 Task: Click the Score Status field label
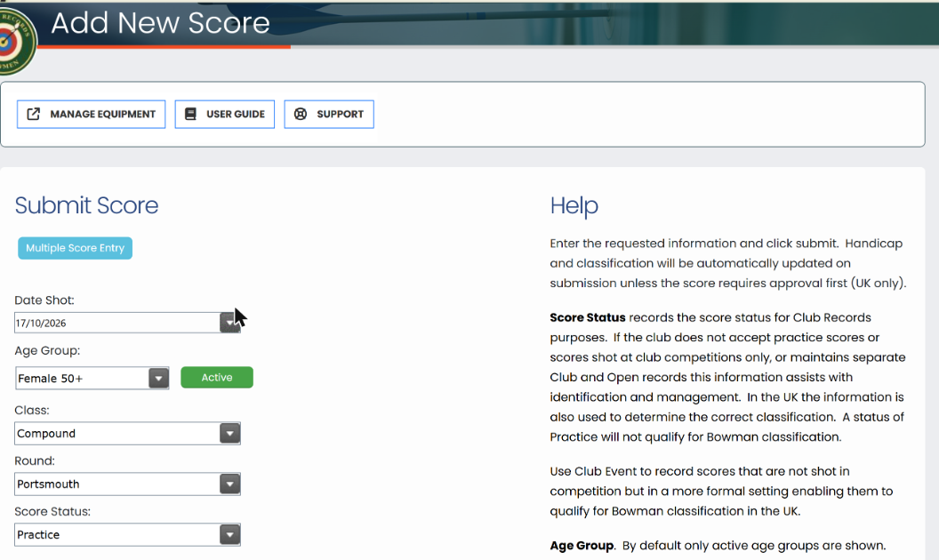[x=52, y=511]
